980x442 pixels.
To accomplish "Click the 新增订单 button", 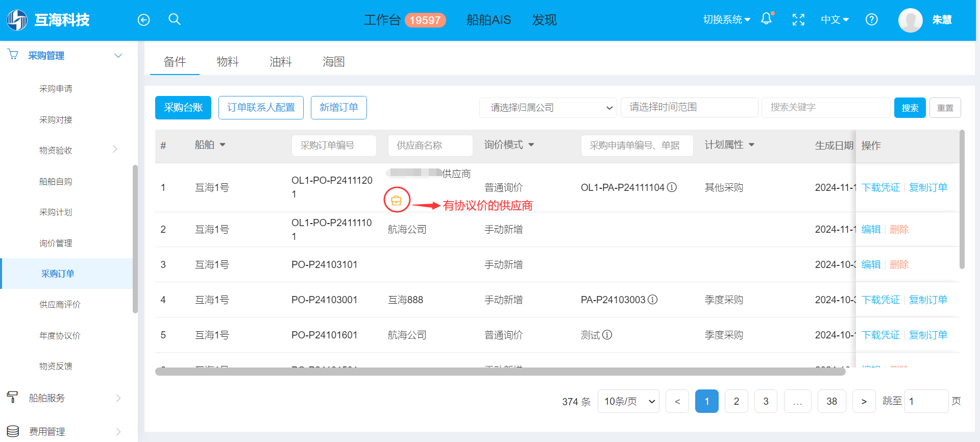I will (x=339, y=108).
